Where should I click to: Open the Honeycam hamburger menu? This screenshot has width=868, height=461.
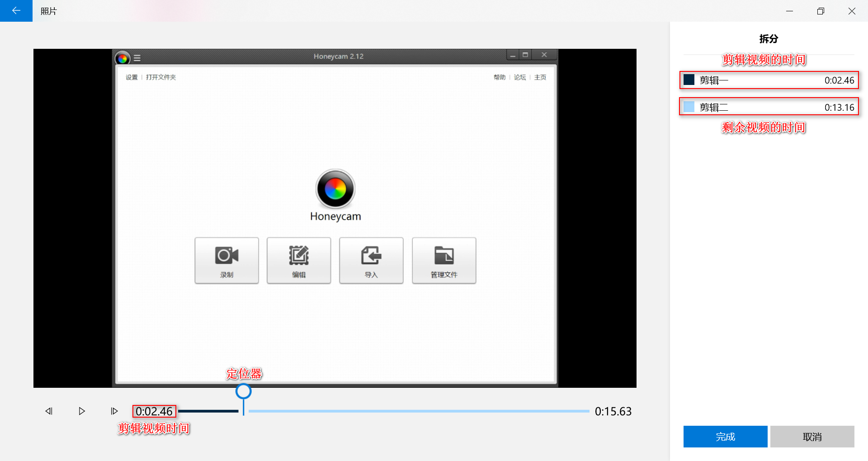pos(137,58)
